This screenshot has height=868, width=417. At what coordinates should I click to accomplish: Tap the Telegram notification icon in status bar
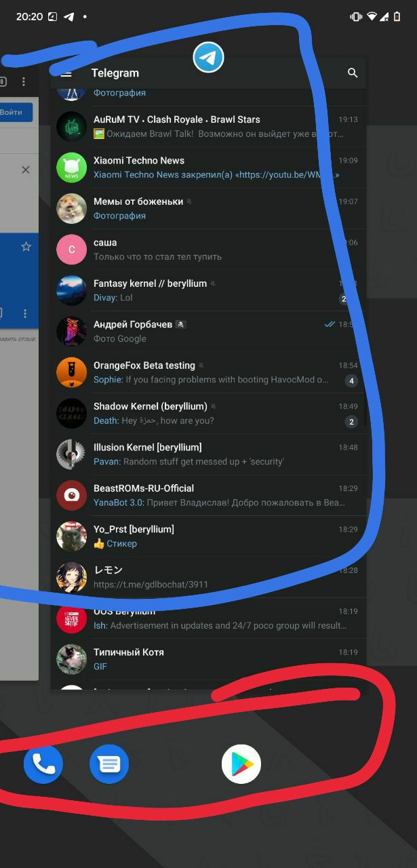[x=69, y=16]
